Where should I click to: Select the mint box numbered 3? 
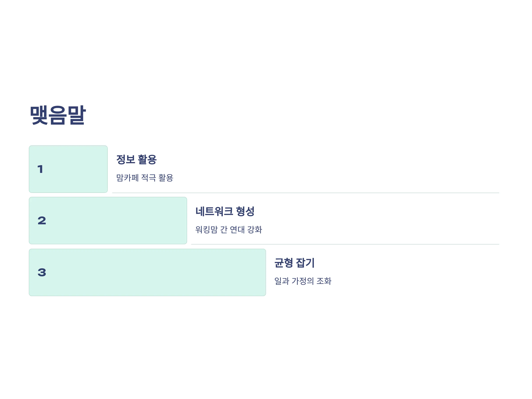[147, 272]
